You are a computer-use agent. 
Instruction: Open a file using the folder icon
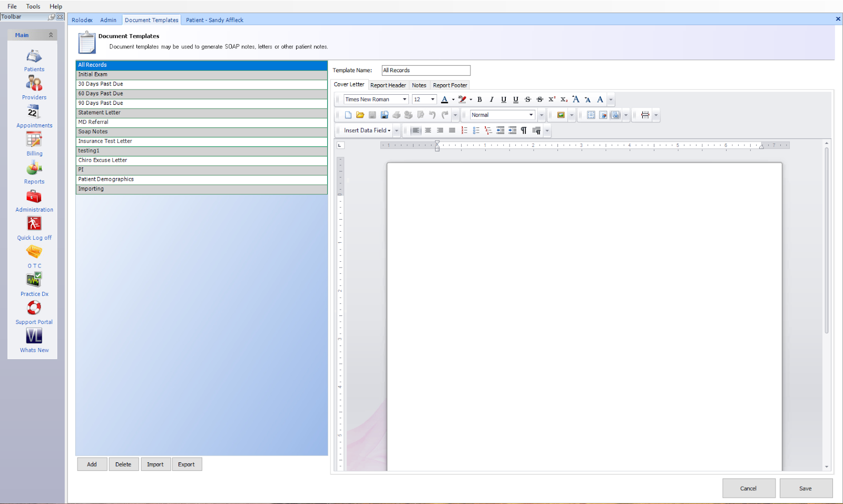pyautogui.click(x=360, y=115)
